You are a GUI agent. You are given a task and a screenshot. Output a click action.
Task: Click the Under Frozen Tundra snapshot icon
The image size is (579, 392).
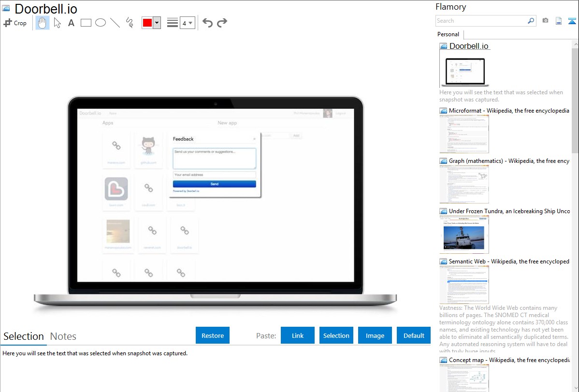pyautogui.click(x=444, y=211)
